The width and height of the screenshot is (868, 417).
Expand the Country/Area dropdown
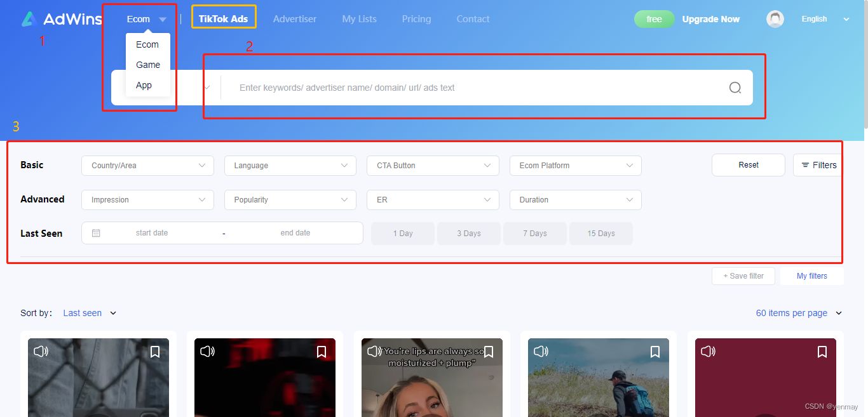pos(148,166)
